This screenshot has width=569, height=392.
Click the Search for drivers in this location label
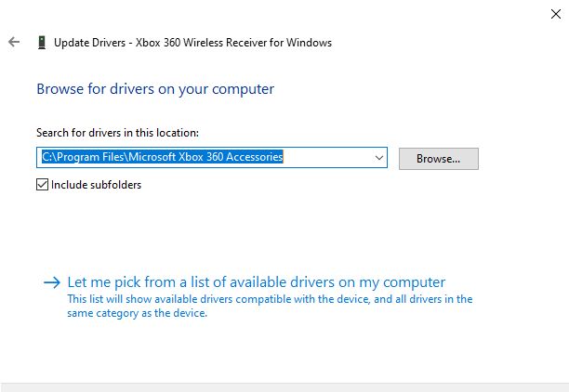tap(117, 133)
